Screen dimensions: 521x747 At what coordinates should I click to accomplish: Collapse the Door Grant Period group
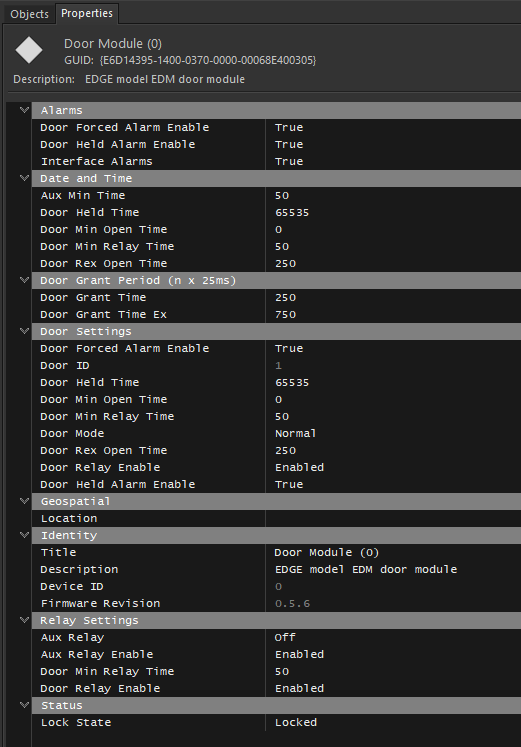[24, 280]
